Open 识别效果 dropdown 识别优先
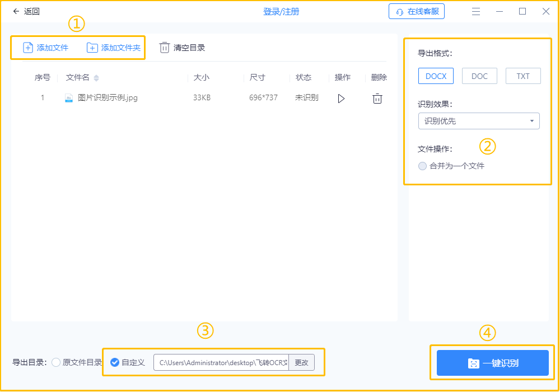 pos(479,121)
